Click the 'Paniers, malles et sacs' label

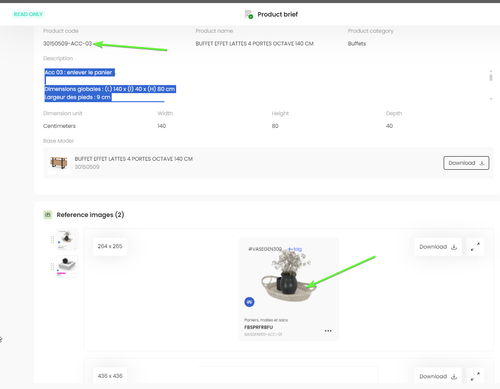(266, 320)
